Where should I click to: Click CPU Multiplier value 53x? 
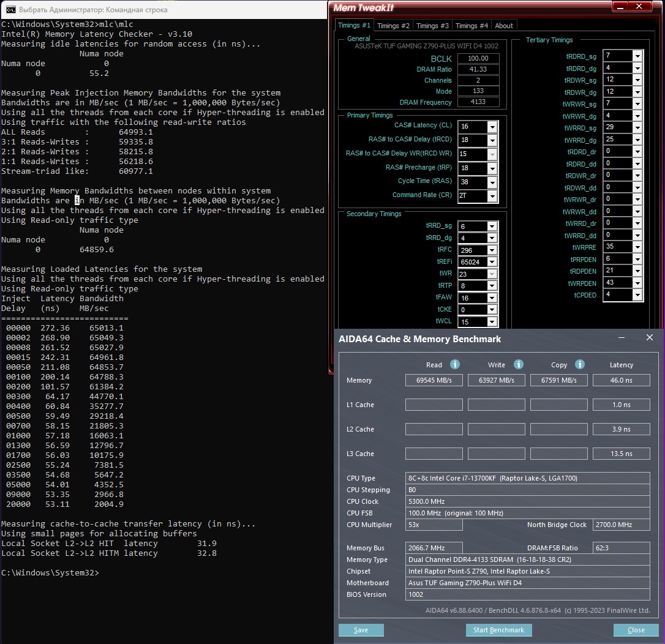[434, 525]
